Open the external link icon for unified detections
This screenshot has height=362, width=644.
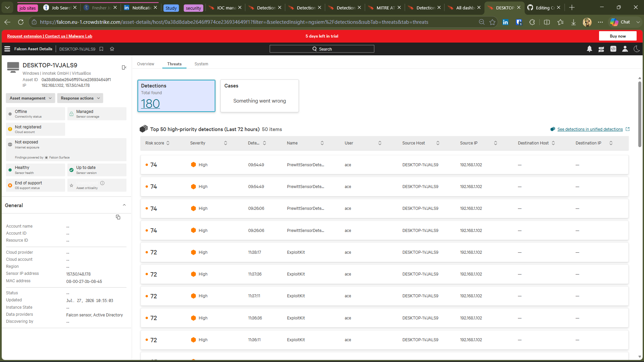pos(628,129)
